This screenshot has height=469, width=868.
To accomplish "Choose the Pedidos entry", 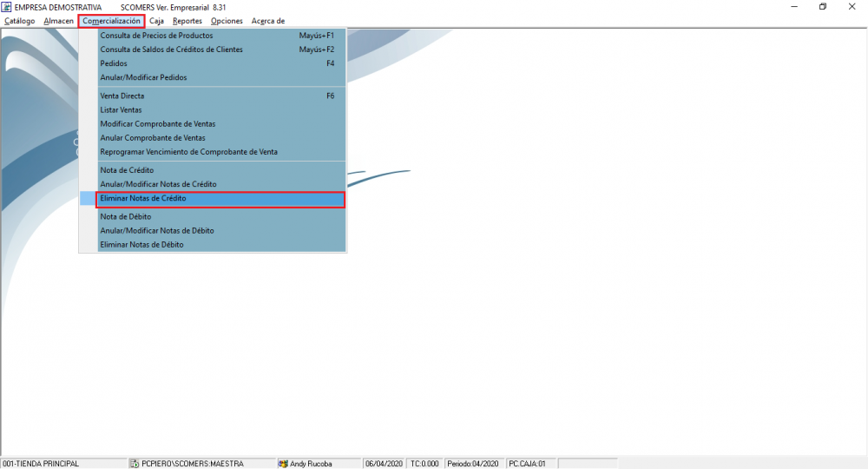I will (221, 63).
